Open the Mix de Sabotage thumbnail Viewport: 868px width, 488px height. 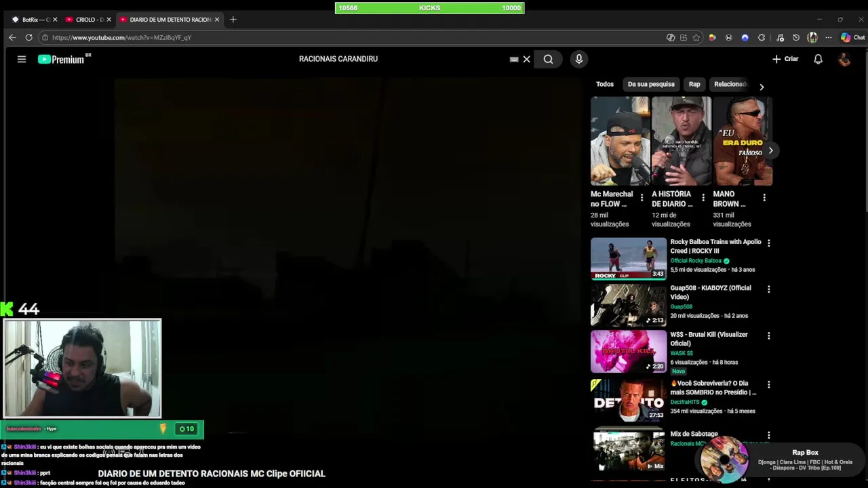click(x=629, y=449)
